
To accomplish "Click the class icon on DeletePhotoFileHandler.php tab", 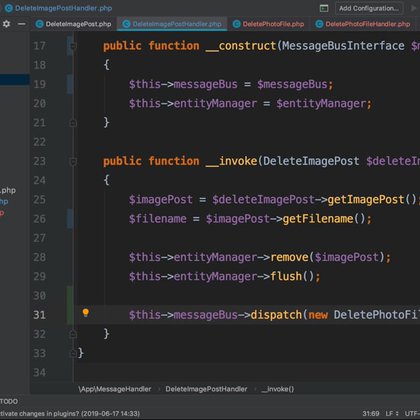I will tap(319, 24).
